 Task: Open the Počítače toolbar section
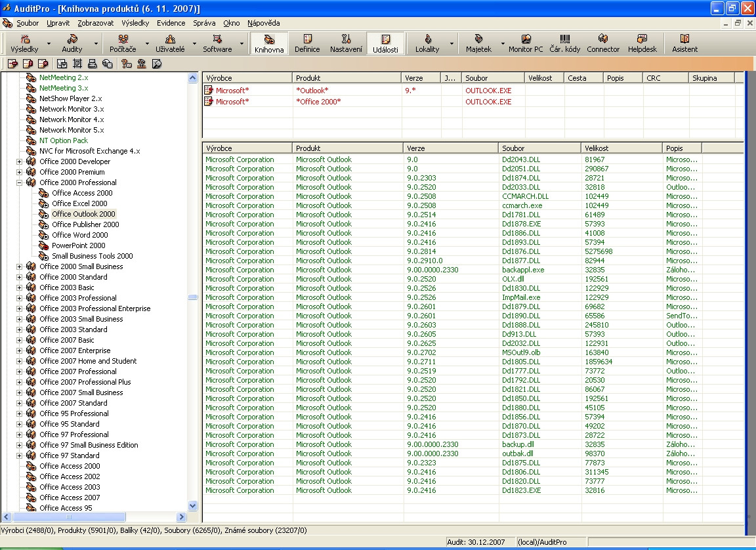coord(123,43)
